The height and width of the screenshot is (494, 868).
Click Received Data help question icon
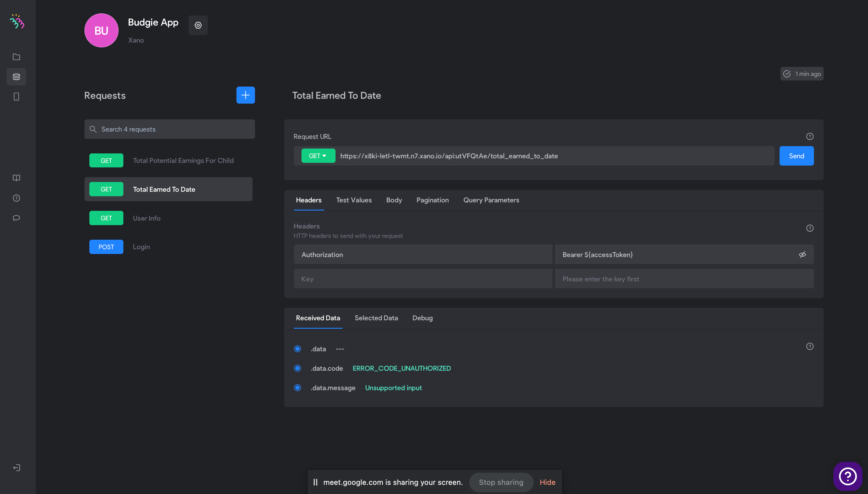[810, 346]
